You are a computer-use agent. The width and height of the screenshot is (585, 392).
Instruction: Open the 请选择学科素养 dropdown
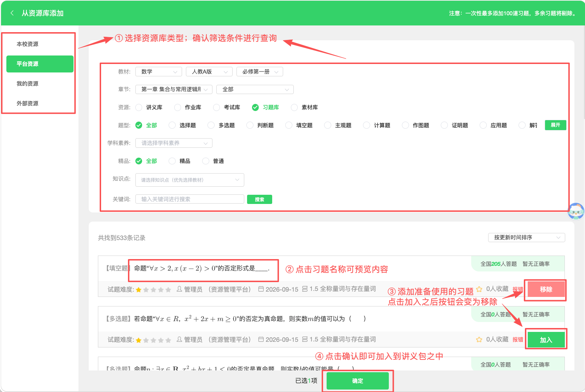coord(174,143)
